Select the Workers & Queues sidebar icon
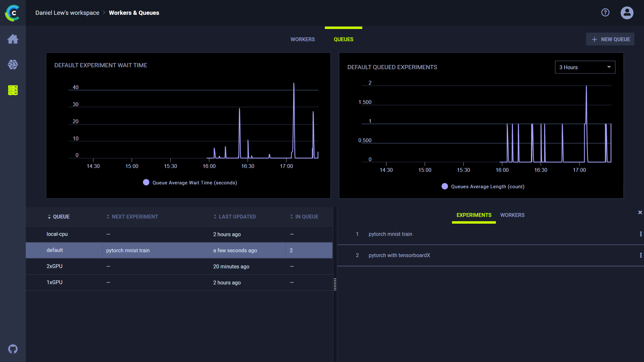Viewport: 644px width, 362px height. (13, 90)
